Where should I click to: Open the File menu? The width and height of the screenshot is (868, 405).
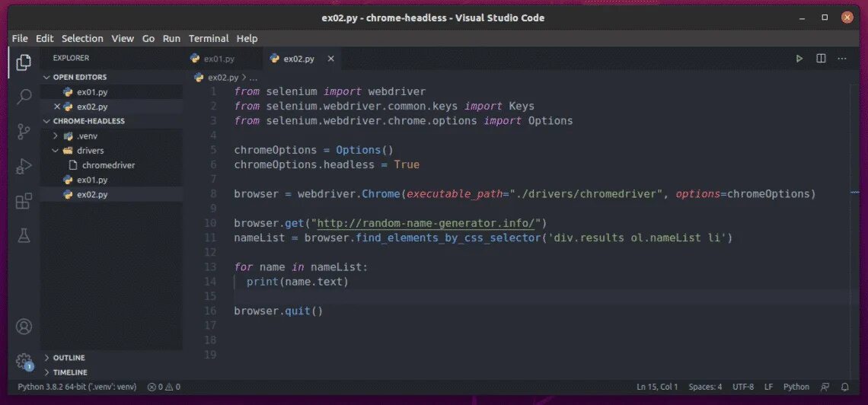[x=20, y=38]
